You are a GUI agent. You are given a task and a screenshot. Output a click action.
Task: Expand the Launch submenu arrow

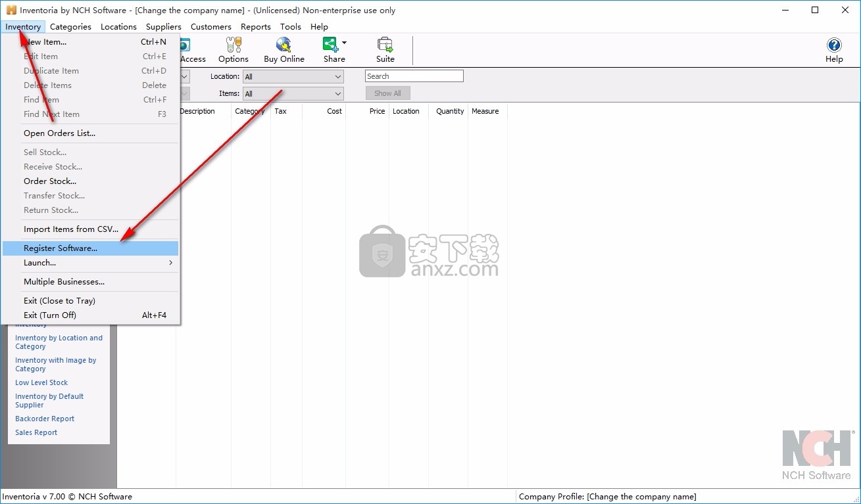[x=171, y=263]
